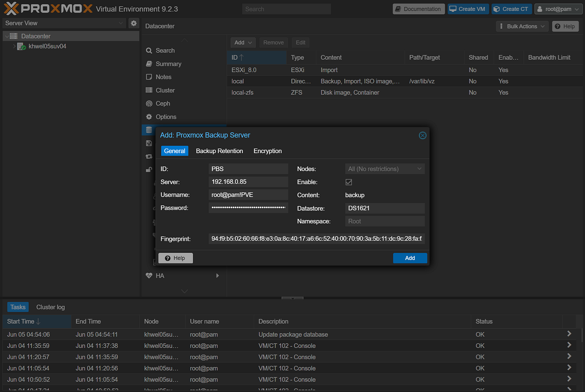The image size is (585, 392).
Task: Collapse the task log panel splitter
Action: (292, 298)
